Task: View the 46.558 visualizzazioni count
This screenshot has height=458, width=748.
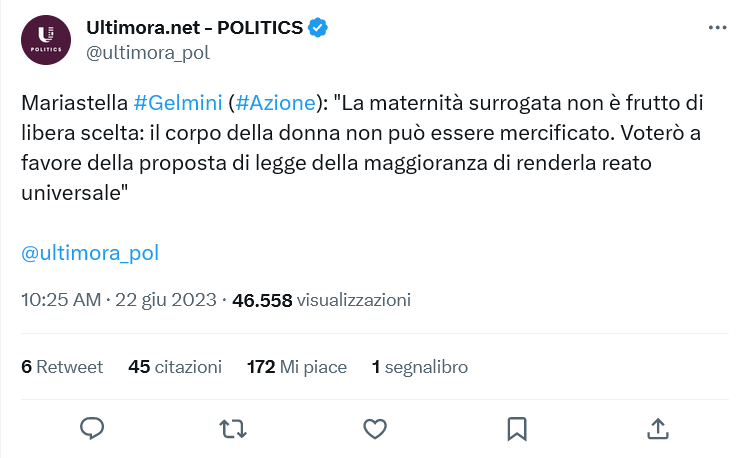Action: 321,300
